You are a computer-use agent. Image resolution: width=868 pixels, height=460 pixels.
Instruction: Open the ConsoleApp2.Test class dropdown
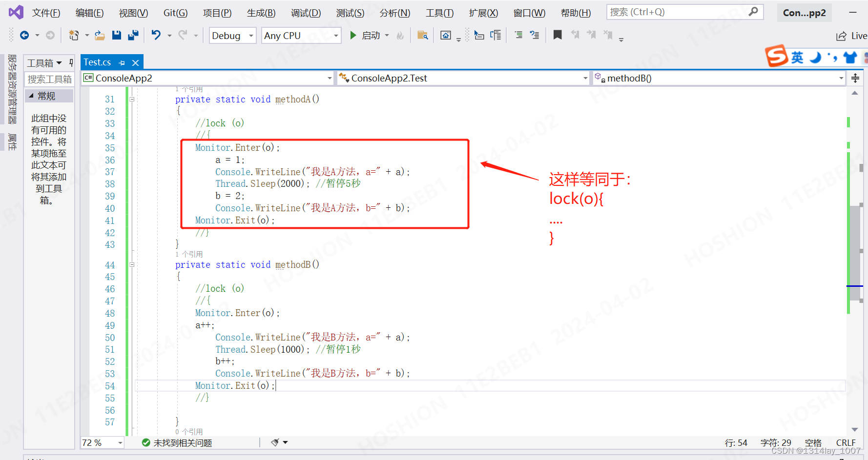[585, 78]
